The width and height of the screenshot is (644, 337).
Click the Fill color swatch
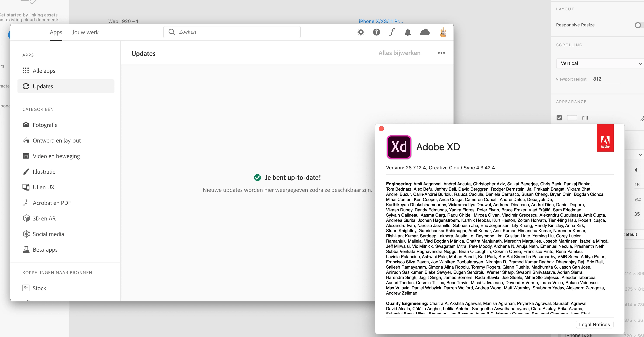[x=572, y=118]
